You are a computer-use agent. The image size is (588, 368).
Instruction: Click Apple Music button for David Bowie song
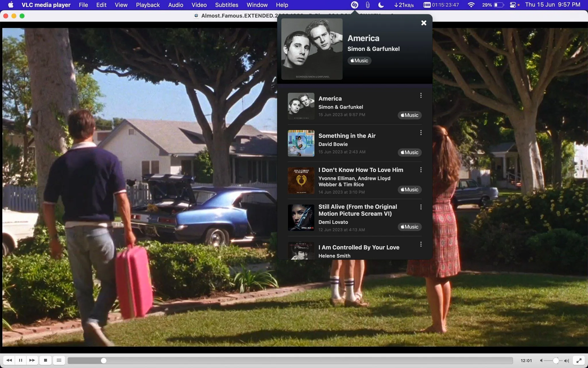pos(410,152)
